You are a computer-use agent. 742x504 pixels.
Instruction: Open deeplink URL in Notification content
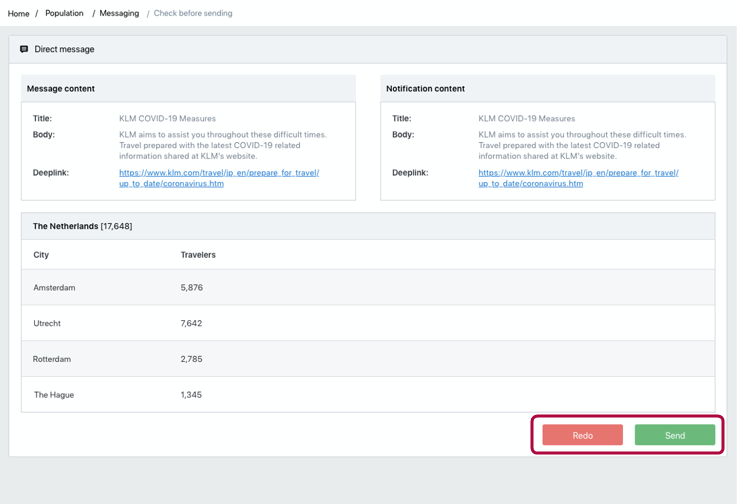click(x=578, y=178)
